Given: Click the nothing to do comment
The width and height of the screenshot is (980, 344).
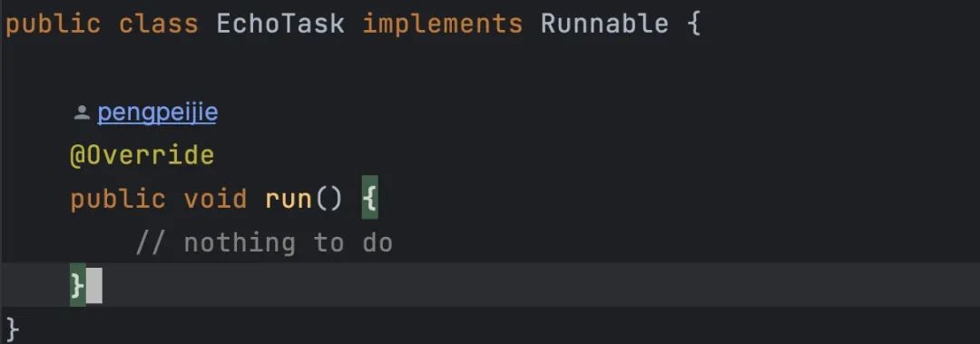Looking at the screenshot, I should pyautogui.click(x=264, y=242).
